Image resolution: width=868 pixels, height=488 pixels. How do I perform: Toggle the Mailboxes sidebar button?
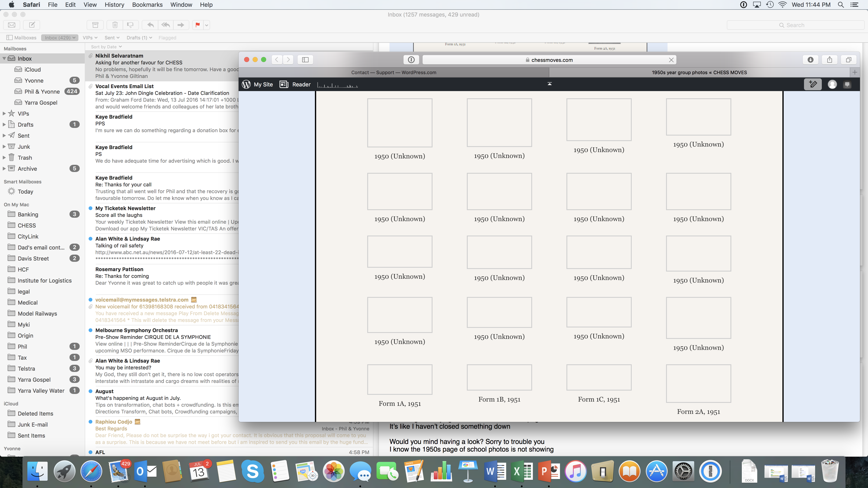pyautogui.click(x=21, y=38)
